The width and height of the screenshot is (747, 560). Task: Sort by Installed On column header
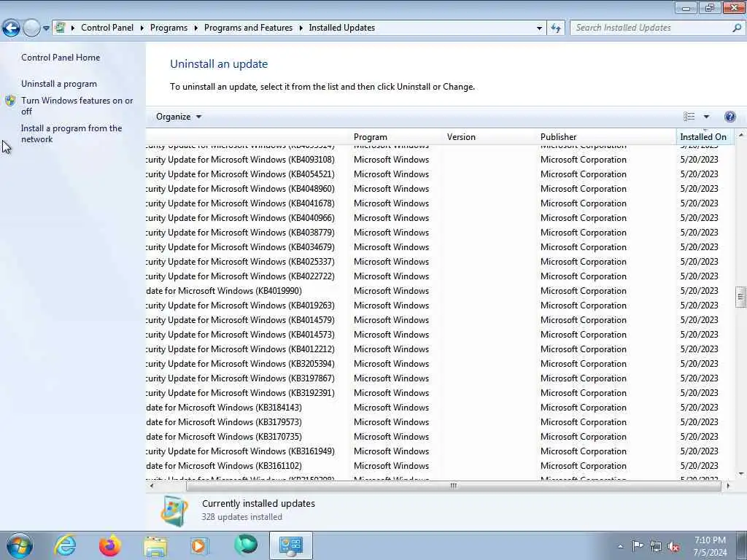pos(705,136)
